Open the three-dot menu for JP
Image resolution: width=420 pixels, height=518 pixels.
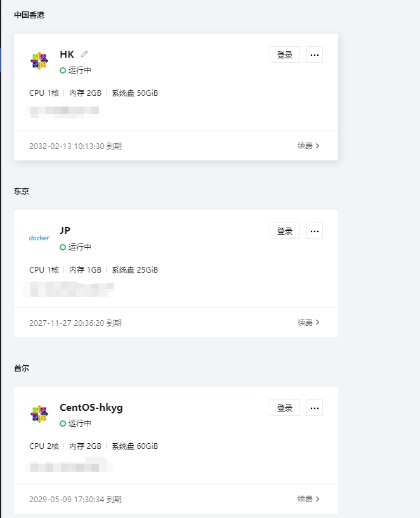[315, 231]
